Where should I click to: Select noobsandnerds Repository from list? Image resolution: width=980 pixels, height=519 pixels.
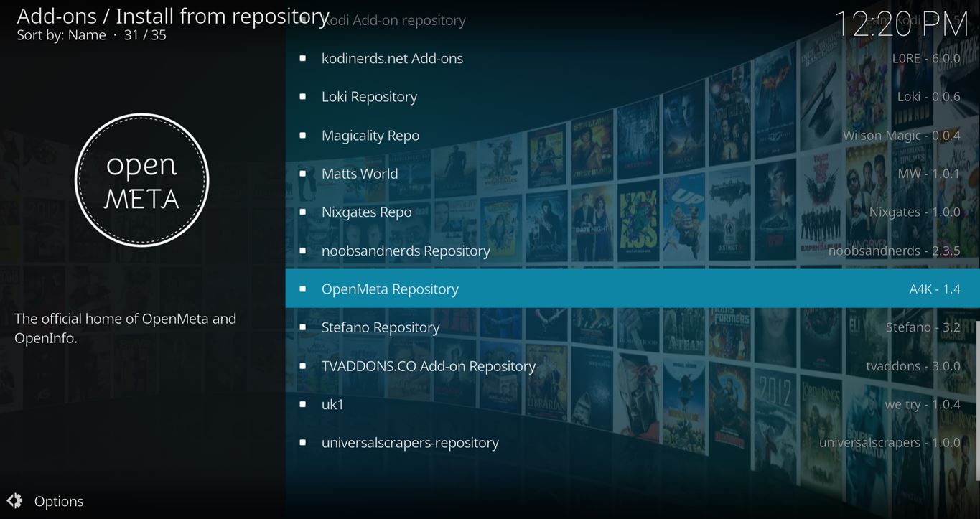[x=406, y=251]
